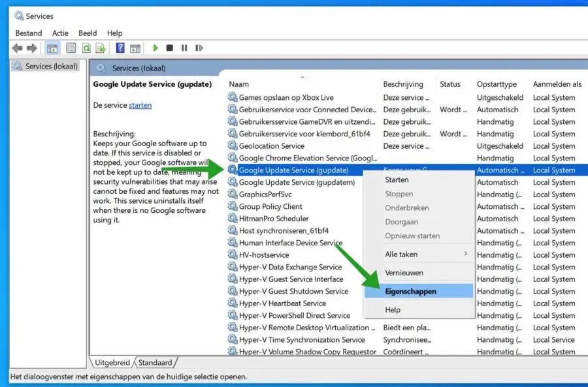
Task: Click gear icon beside HitmanPro Scheduler
Action: tap(233, 219)
